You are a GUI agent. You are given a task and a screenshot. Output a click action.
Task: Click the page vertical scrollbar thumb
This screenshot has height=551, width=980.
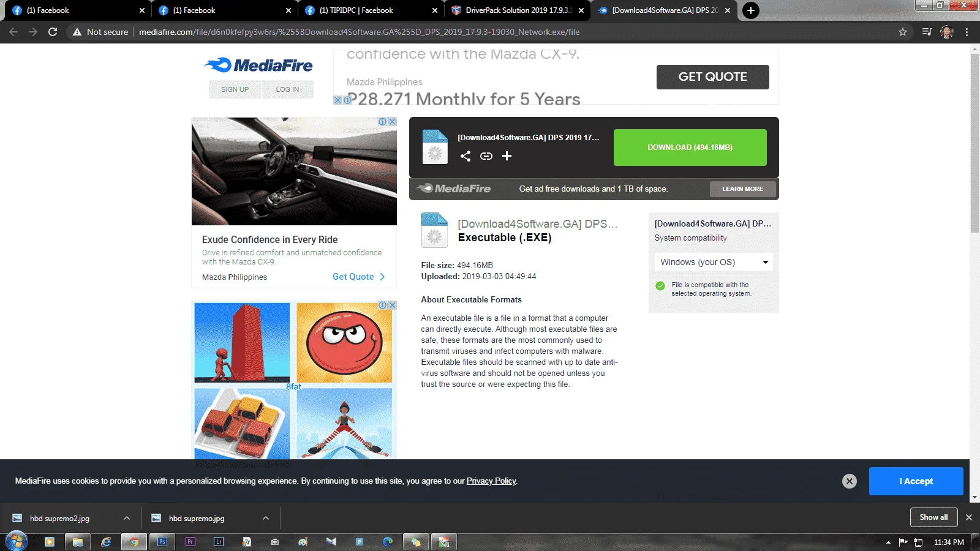tap(974, 143)
